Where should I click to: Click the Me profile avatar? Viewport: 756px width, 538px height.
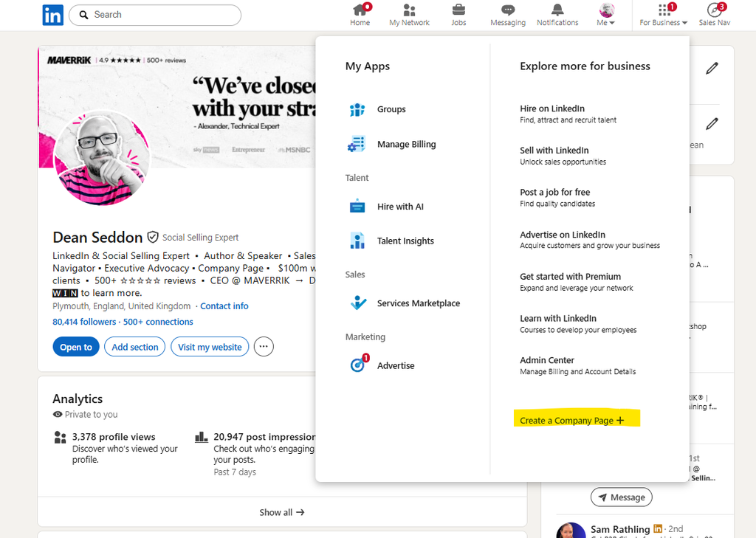[607, 10]
